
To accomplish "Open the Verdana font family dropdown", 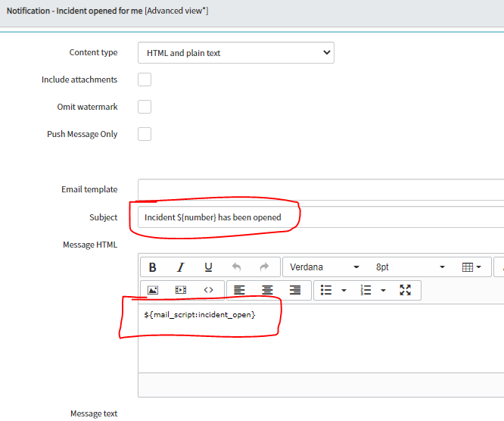I will tap(324, 267).
